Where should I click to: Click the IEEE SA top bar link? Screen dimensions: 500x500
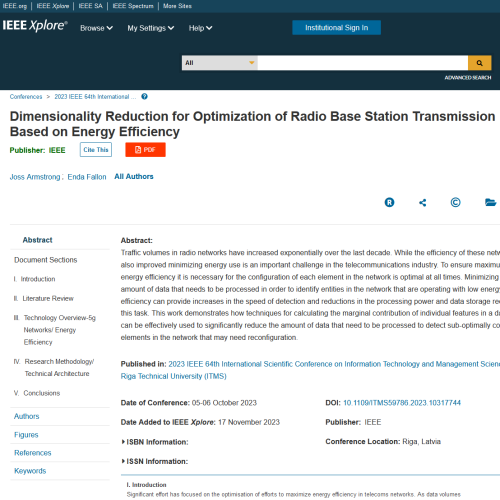pyautogui.click(x=90, y=6)
